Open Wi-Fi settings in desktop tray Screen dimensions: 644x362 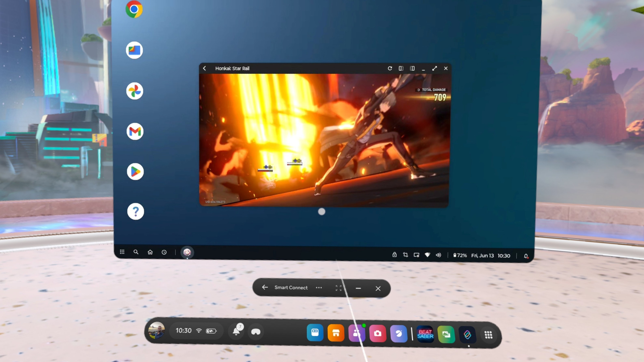coord(428,255)
